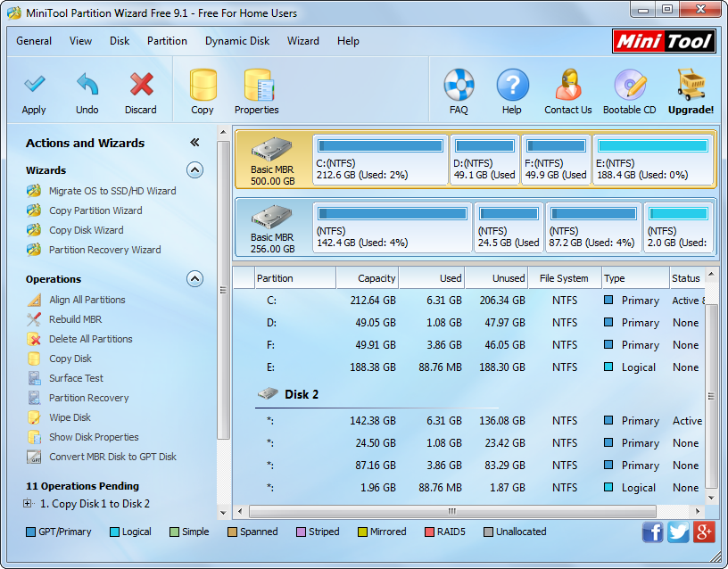This screenshot has width=728, height=569.
Task: Click the horizontal scrollbar right arrow
Action: (697, 511)
